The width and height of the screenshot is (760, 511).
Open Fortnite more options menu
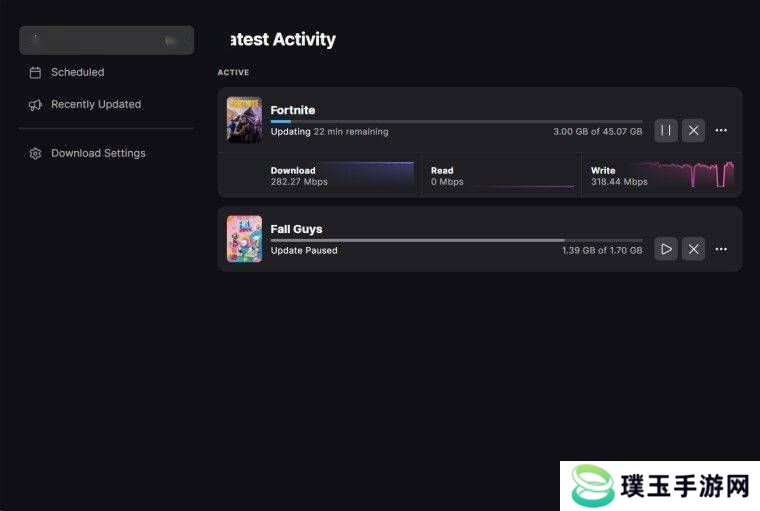pyautogui.click(x=721, y=130)
